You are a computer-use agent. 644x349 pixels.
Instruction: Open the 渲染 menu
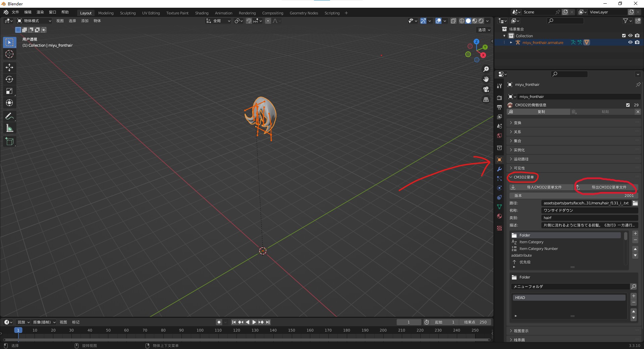[x=40, y=12]
